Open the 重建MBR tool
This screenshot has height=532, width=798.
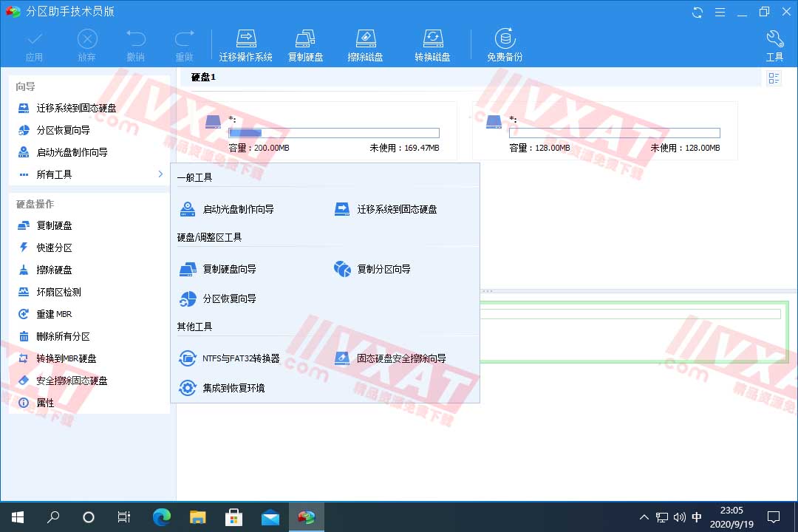click(x=55, y=314)
